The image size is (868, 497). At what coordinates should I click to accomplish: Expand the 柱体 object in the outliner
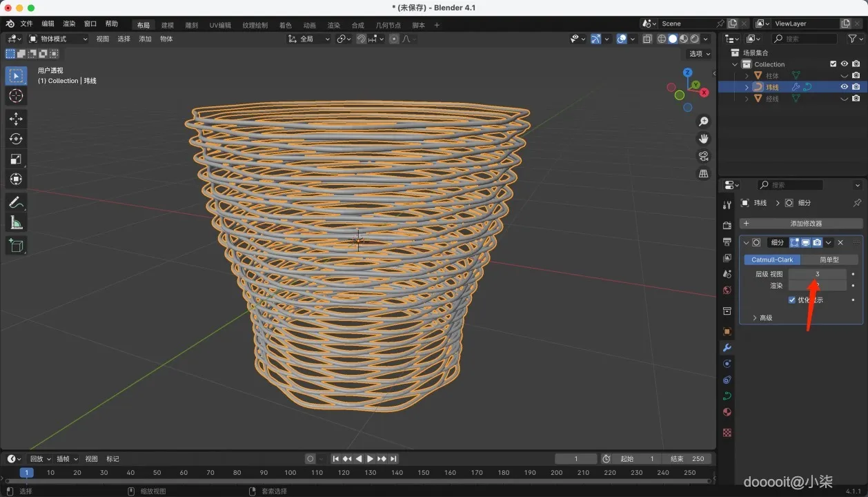pyautogui.click(x=747, y=76)
